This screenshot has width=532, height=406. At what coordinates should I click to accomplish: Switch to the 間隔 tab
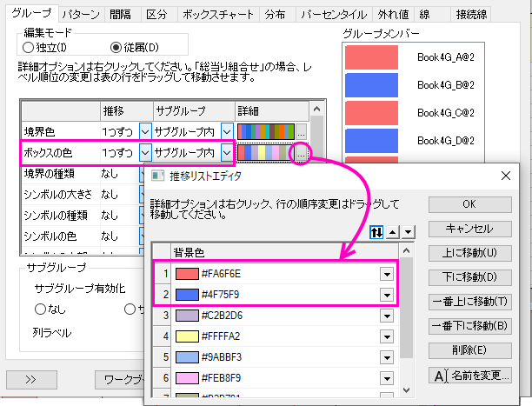coord(121,15)
